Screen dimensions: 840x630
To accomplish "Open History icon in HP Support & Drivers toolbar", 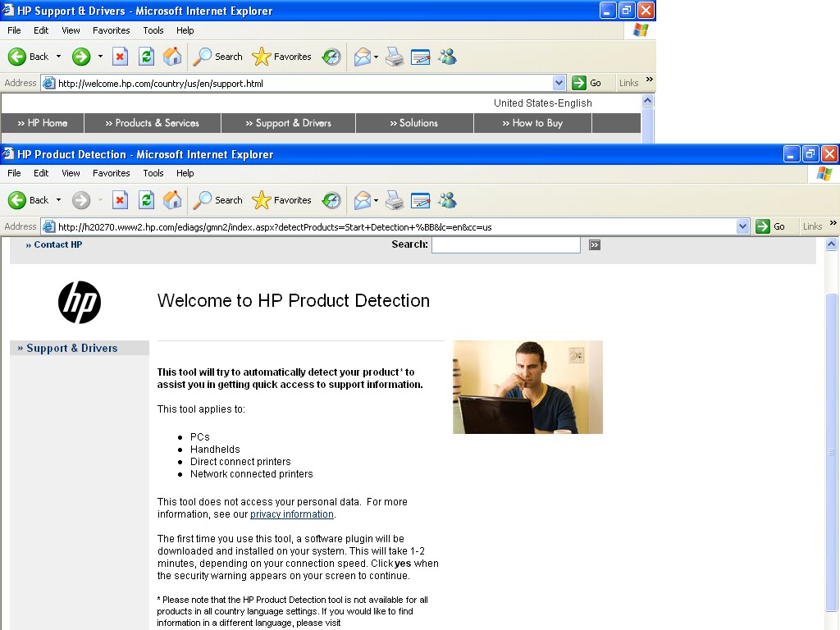I will tap(331, 57).
